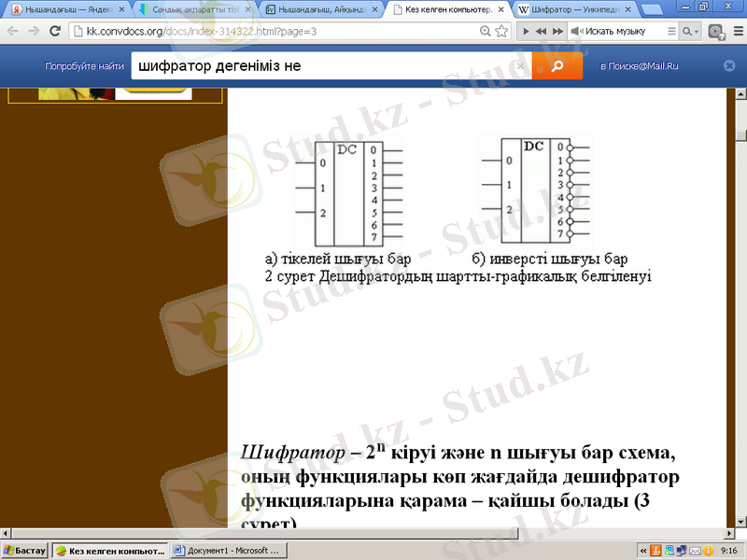Click the vertical scrollbar up arrow
Screen dimensions: 747x560
coord(740,94)
